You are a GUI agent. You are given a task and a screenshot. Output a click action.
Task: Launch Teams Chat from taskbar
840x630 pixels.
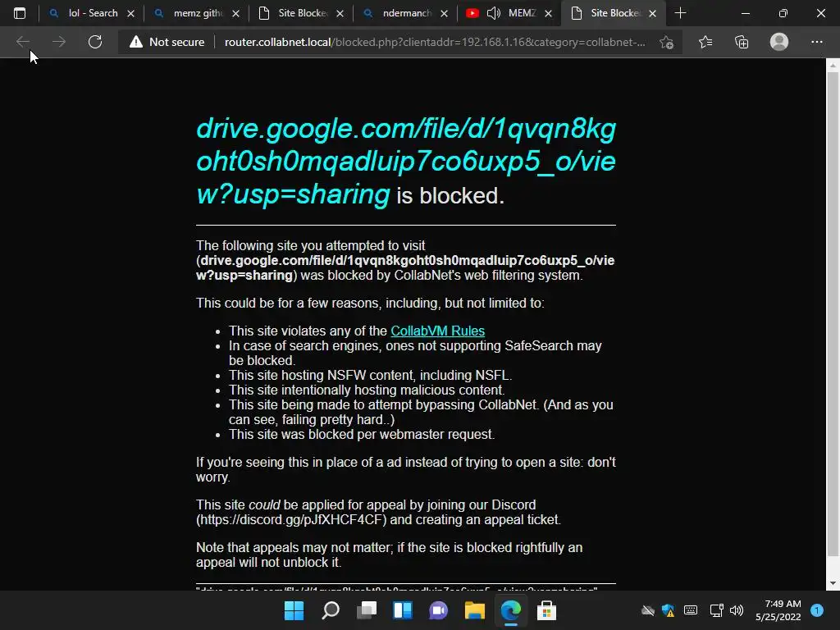(438, 610)
